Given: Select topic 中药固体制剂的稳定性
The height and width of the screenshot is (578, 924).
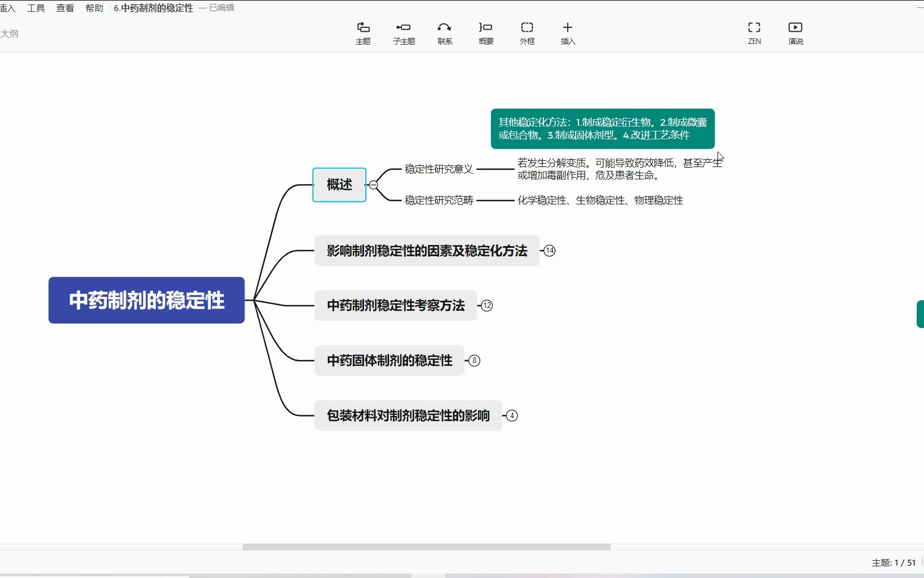Looking at the screenshot, I should (x=390, y=361).
